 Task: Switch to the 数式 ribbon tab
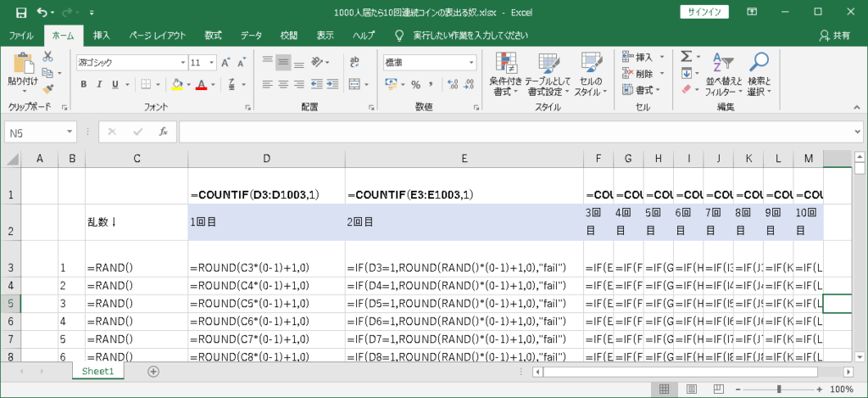tap(213, 36)
